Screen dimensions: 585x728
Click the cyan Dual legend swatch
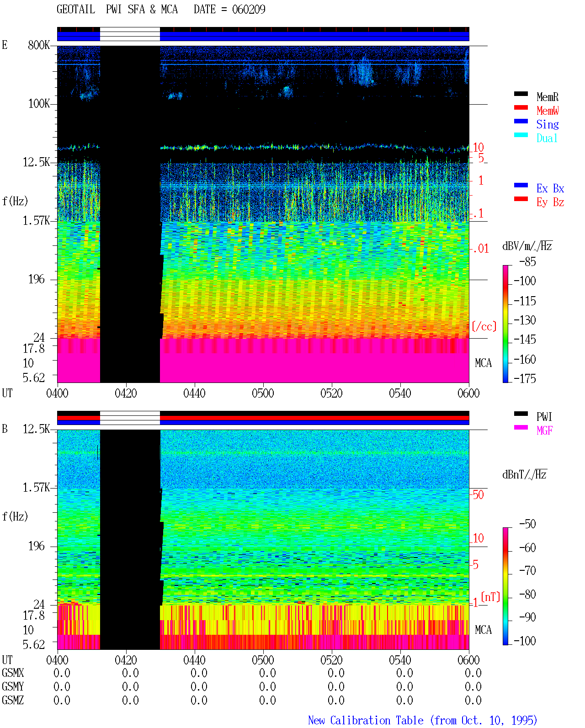point(521,135)
